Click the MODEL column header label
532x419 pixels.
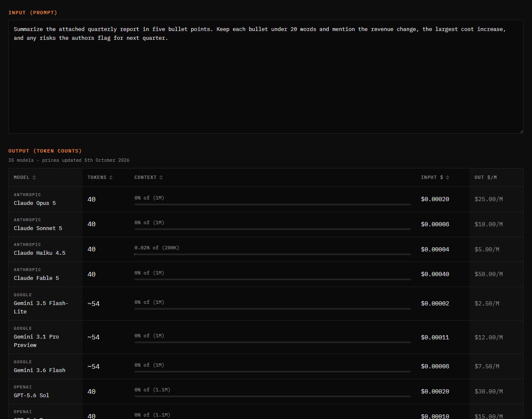click(x=21, y=178)
